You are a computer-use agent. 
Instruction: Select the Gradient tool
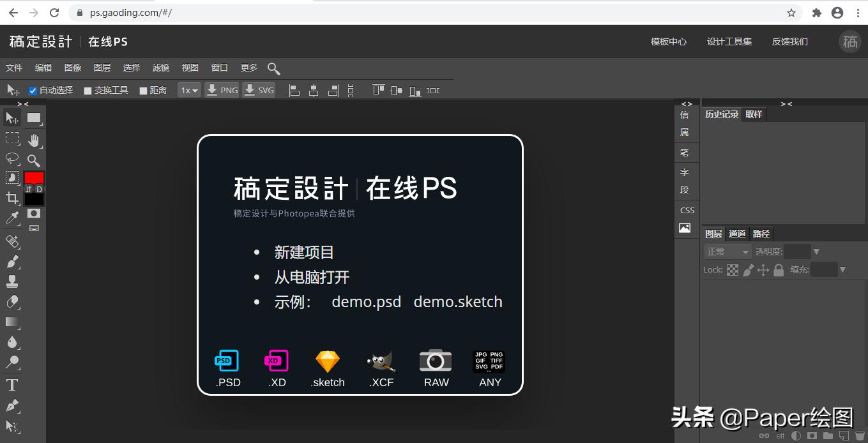point(11,322)
